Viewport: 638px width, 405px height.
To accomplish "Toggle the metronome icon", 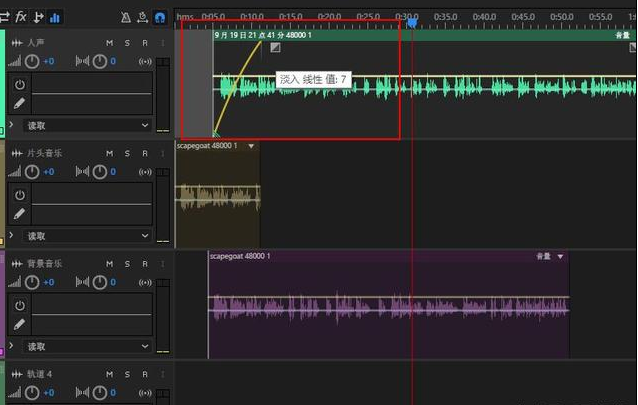I will tap(125, 17).
